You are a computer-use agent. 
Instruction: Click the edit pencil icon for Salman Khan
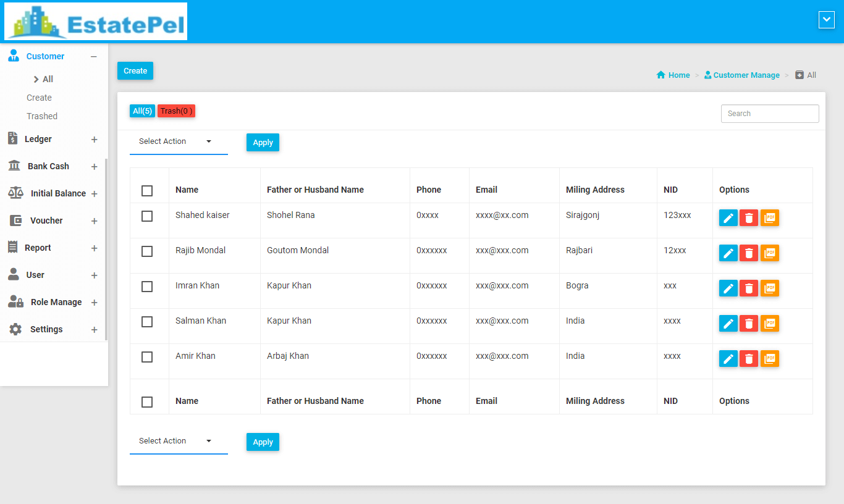[x=728, y=324]
